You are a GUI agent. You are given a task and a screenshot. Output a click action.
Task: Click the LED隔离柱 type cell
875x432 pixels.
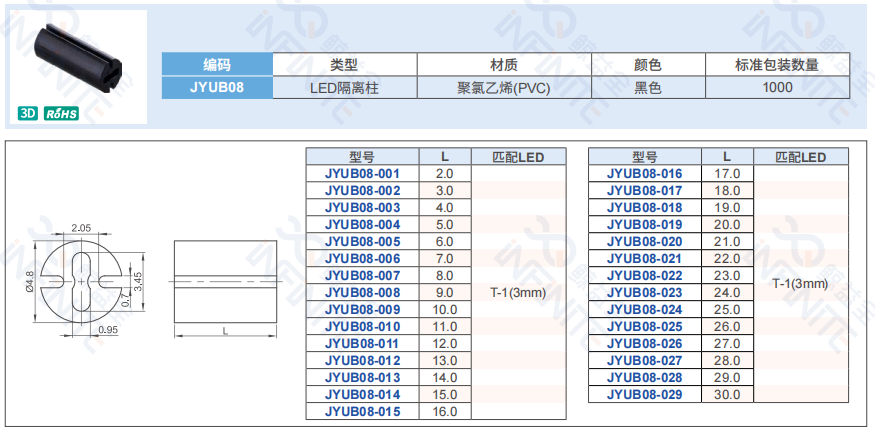point(344,87)
